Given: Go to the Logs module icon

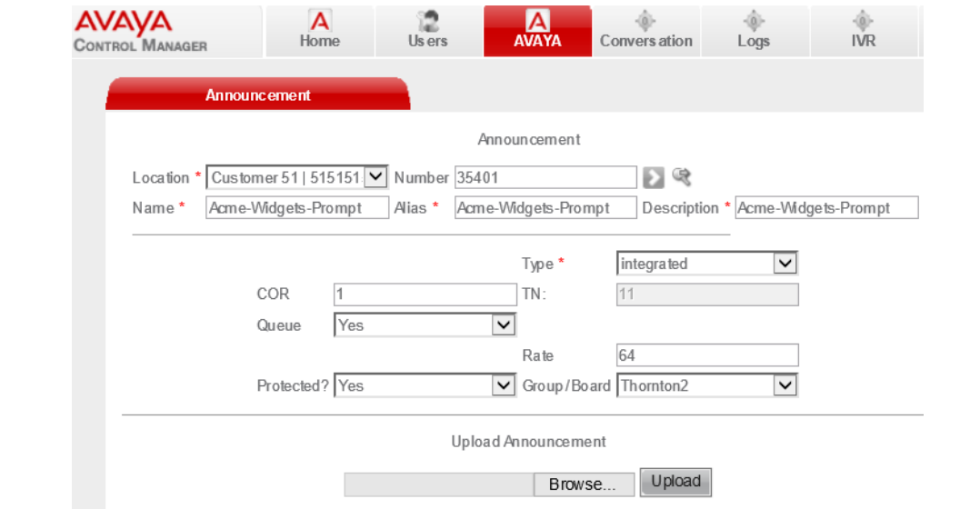Looking at the screenshot, I should coord(753,21).
